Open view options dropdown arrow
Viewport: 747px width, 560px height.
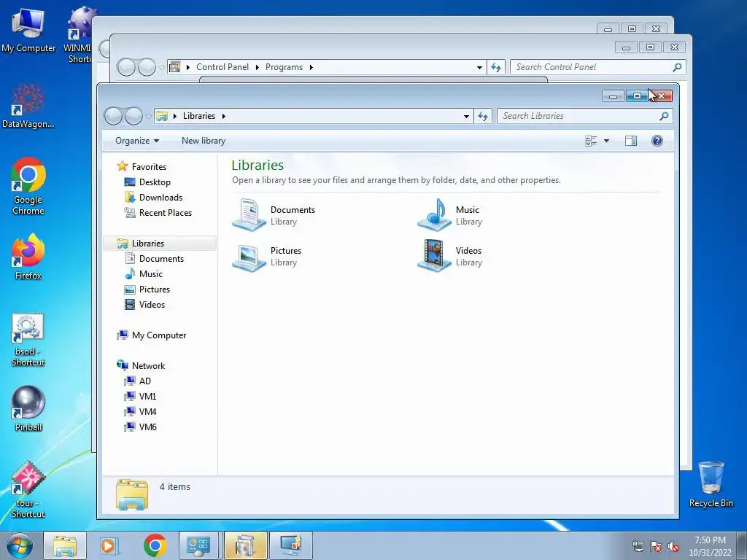606,141
